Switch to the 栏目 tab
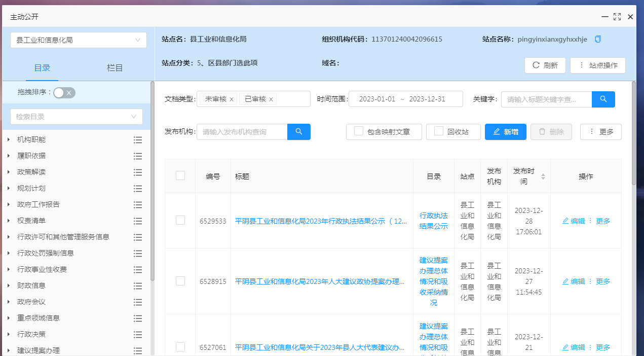The height and width of the screenshot is (356, 644). (115, 68)
